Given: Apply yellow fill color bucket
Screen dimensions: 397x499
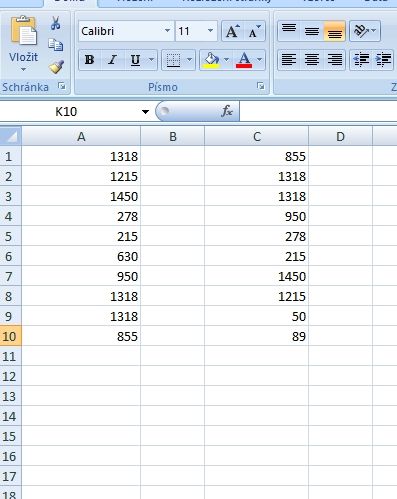Looking at the screenshot, I should [x=211, y=60].
